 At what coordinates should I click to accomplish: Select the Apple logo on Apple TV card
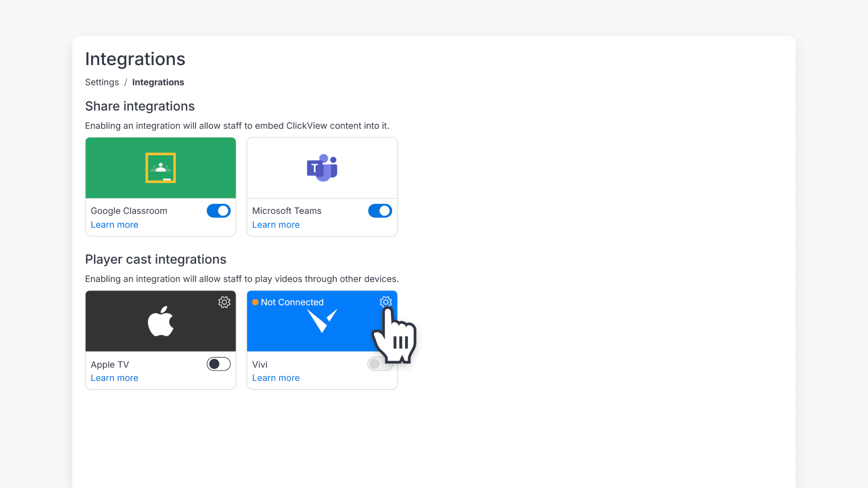click(160, 321)
